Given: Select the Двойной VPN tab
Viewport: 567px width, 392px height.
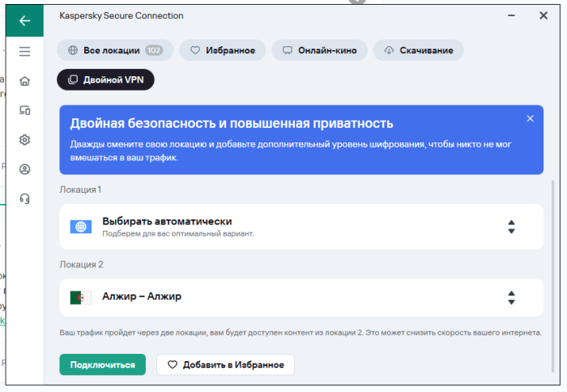Looking at the screenshot, I should (105, 79).
